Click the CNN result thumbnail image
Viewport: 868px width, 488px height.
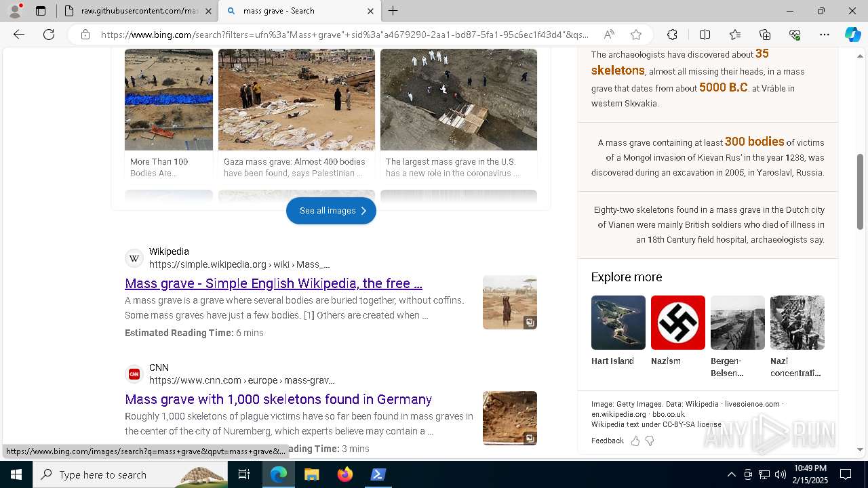coord(510,418)
